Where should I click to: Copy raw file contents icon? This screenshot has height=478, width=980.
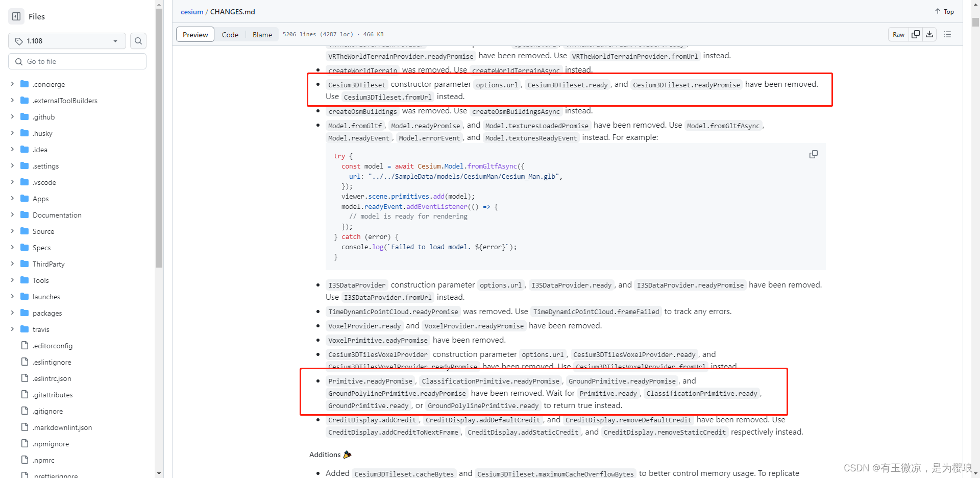[x=916, y=34]
